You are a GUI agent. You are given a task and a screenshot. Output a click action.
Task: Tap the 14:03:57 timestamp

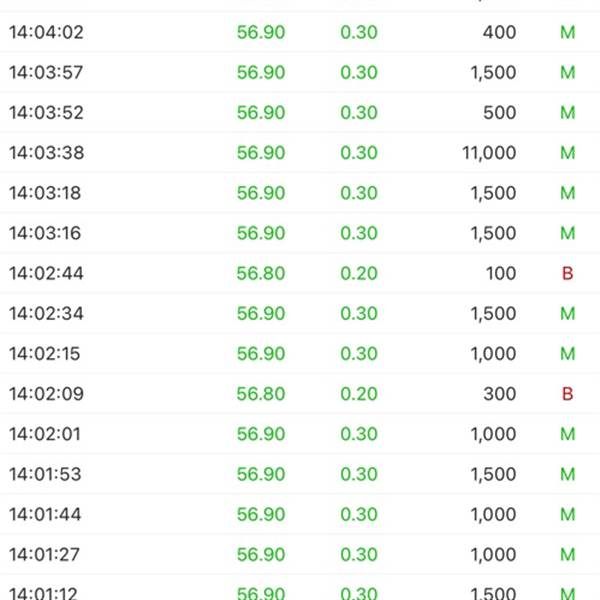(x=46, y=72)
